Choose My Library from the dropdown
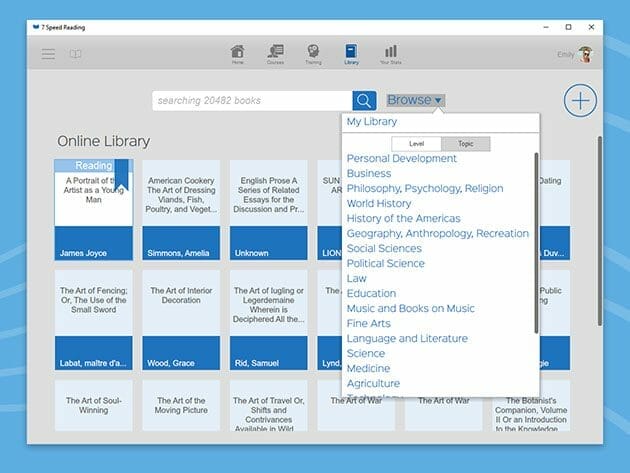The height and width of the screenshot is (473, 630). coord(372,122)
